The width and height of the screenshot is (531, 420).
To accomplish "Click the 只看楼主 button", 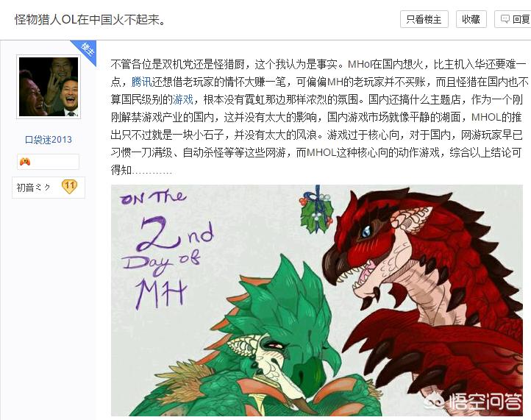I will click(x=424, y=19).
